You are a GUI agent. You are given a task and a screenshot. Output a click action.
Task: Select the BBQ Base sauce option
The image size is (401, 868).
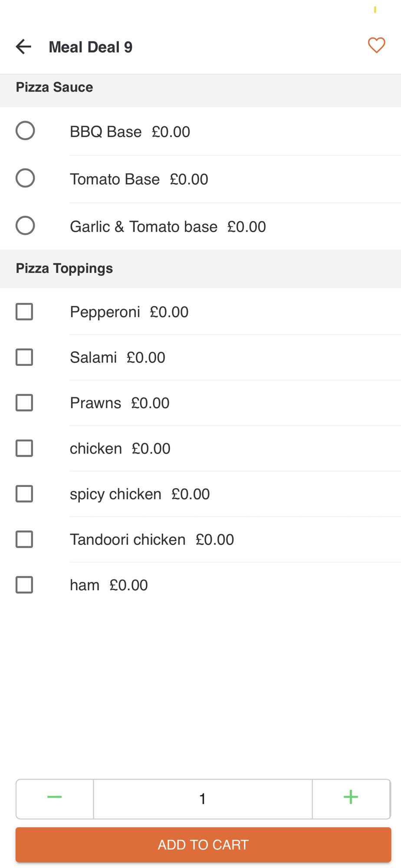[x=25, y=131]
